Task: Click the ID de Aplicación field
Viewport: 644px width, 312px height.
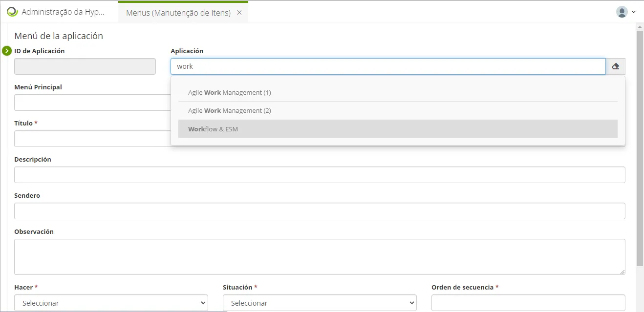Action: 85,66
